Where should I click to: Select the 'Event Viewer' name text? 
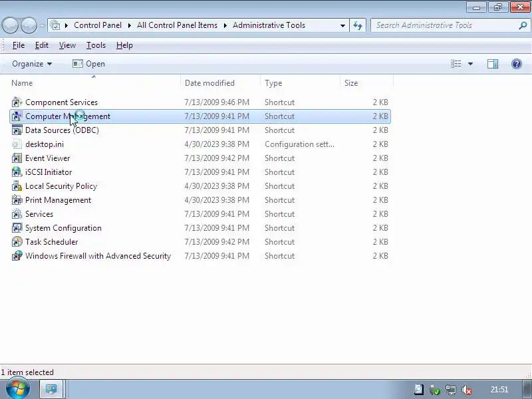pos(47,158)
